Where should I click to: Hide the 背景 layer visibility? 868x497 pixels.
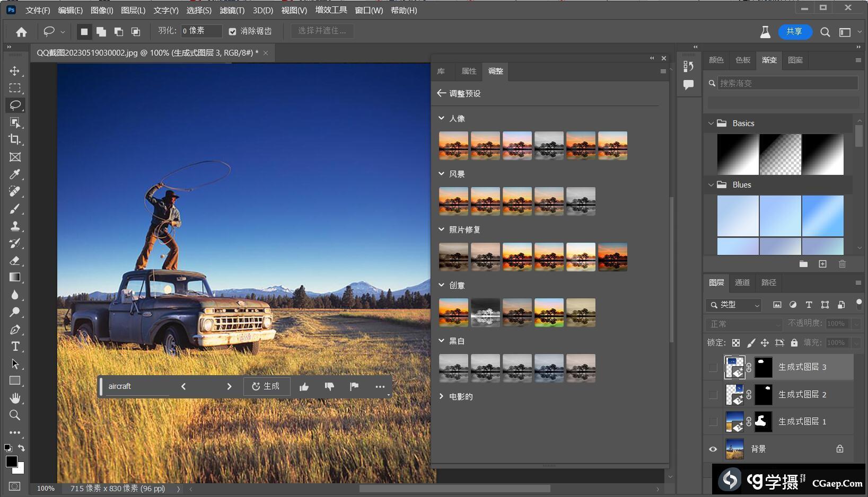click(713, 449)
